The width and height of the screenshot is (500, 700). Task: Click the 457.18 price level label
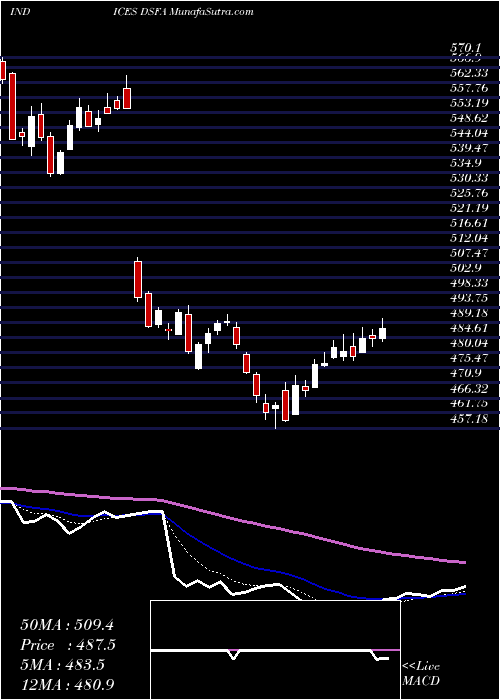pos(469,420)
